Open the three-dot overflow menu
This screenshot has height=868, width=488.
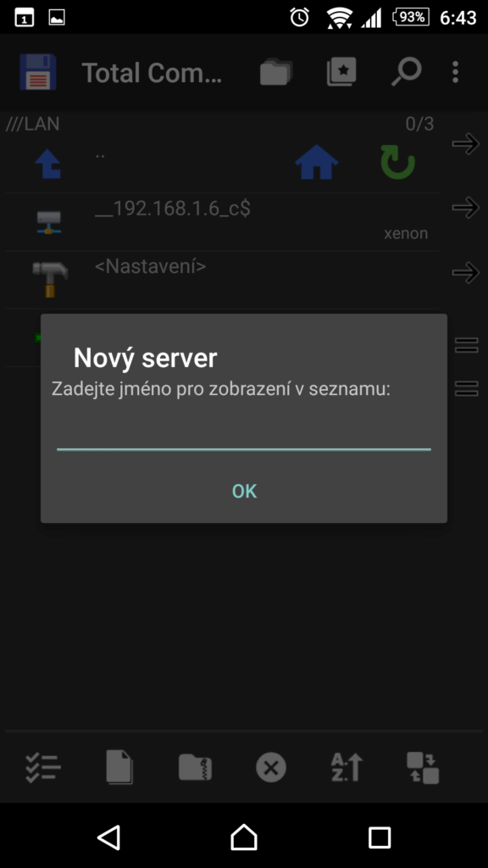(x=455, y=73)
